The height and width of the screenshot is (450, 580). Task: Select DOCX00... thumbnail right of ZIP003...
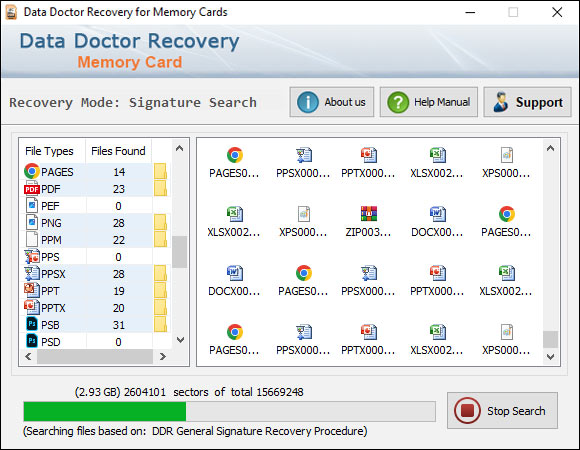437,221
